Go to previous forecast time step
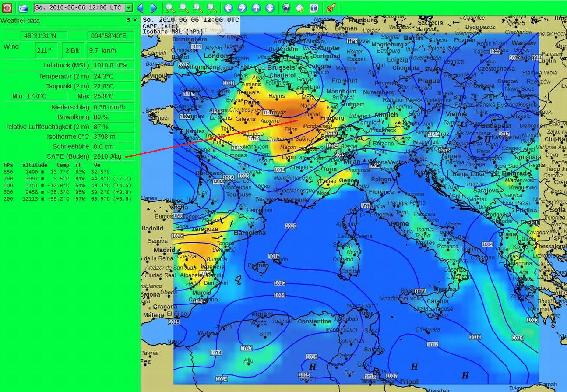 pos(140,8)
